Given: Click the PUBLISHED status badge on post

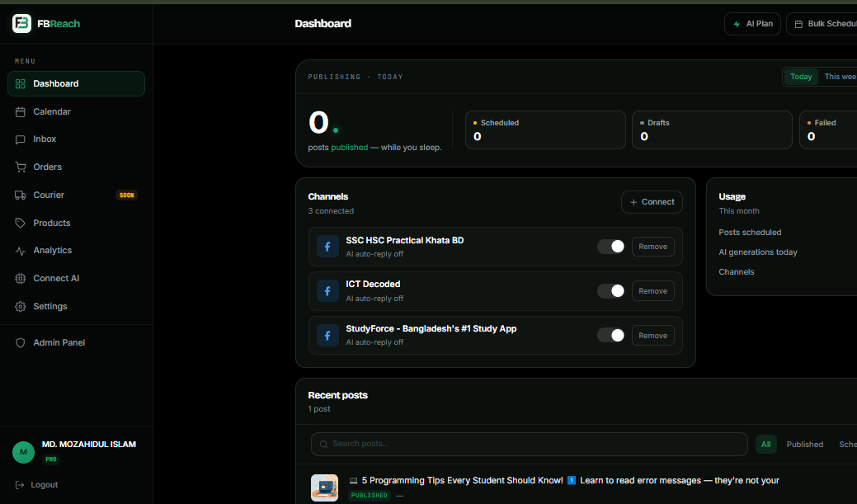Looking at the screenshot, I should [x=369, y=495].
